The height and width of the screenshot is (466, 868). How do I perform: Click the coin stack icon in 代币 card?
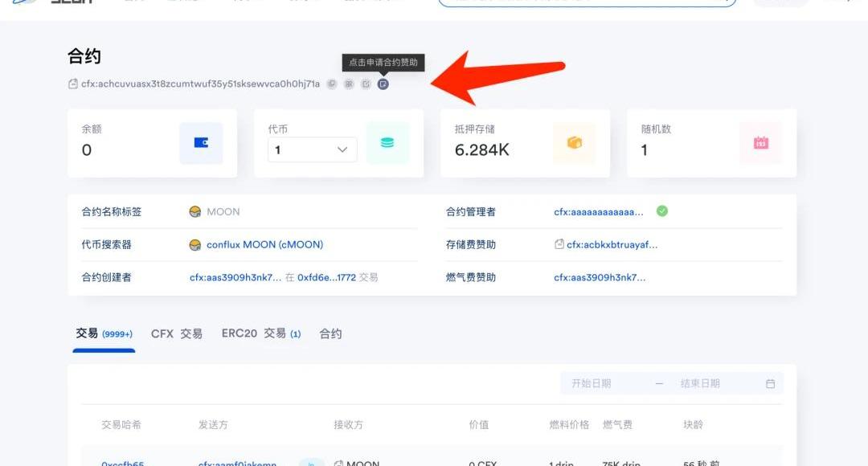coord(387,143)
